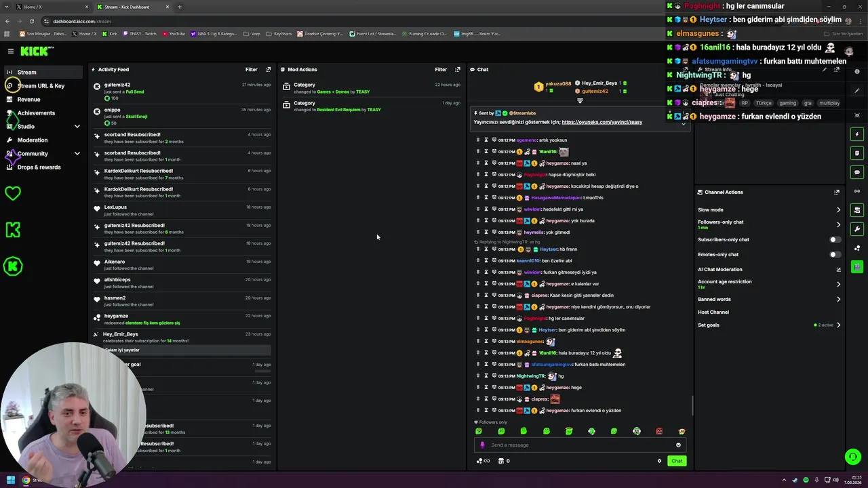This screenshot has width=868, height=488.
Task: Pop out the Activity Feed panel
Action: (268, 69)
